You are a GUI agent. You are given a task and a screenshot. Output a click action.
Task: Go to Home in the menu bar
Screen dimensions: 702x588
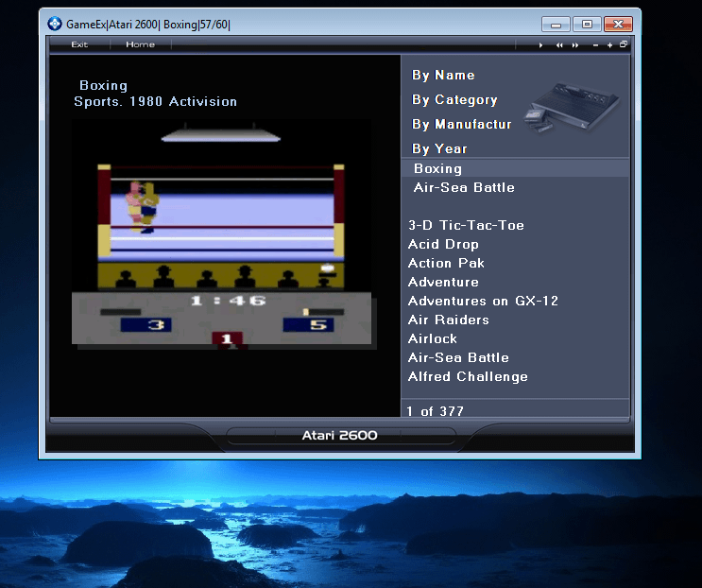coord(140,44)
